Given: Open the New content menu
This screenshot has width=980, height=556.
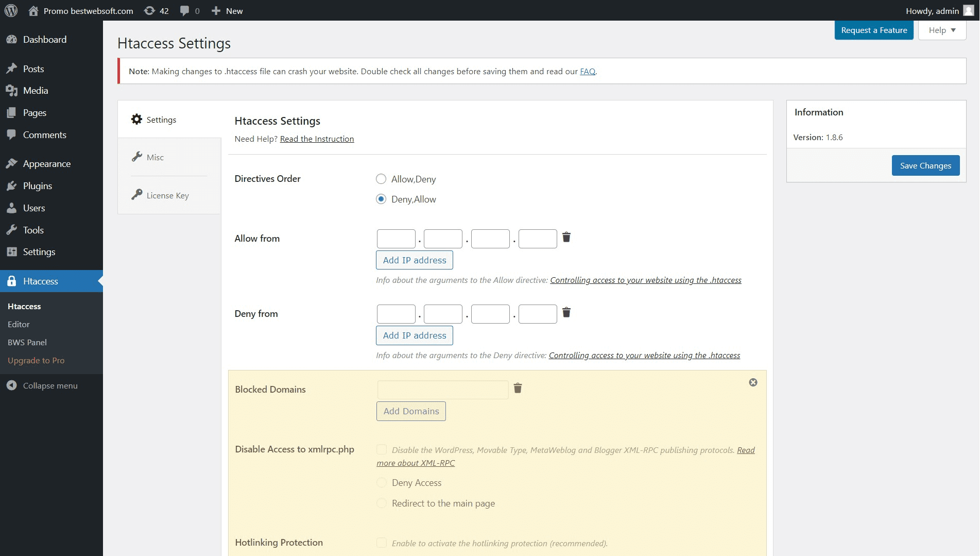Looking at the screenshot, I should coord(227,11).
